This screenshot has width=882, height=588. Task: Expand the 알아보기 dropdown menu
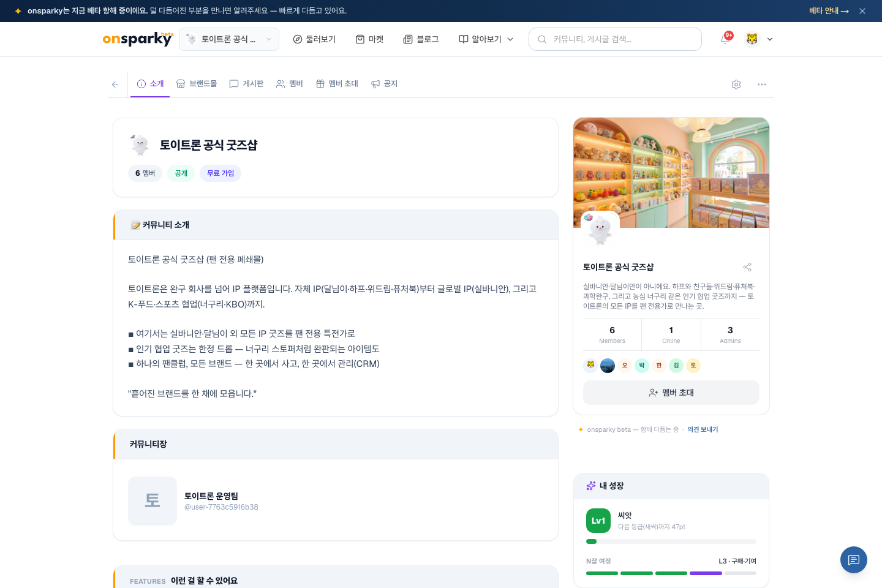point(486,39)
